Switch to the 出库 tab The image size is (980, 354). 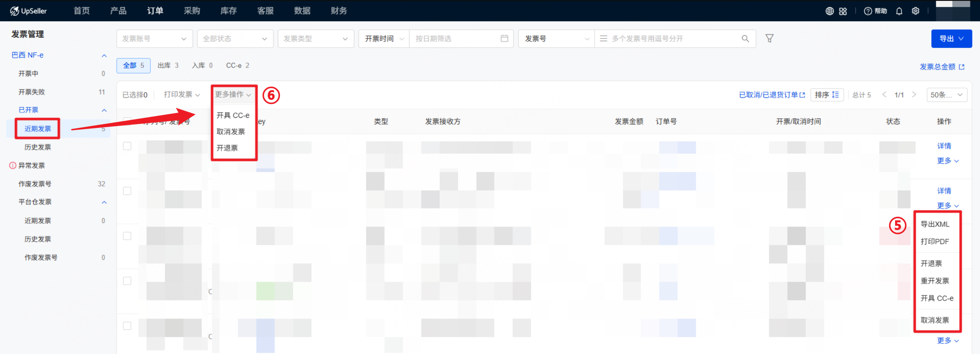pos(168,65)
